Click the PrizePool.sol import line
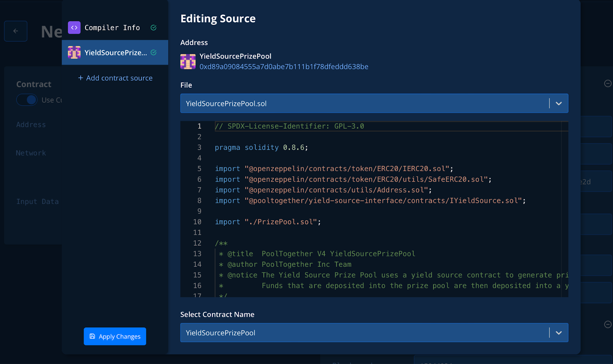Screen dimensions: 613x364 point(268,222)
